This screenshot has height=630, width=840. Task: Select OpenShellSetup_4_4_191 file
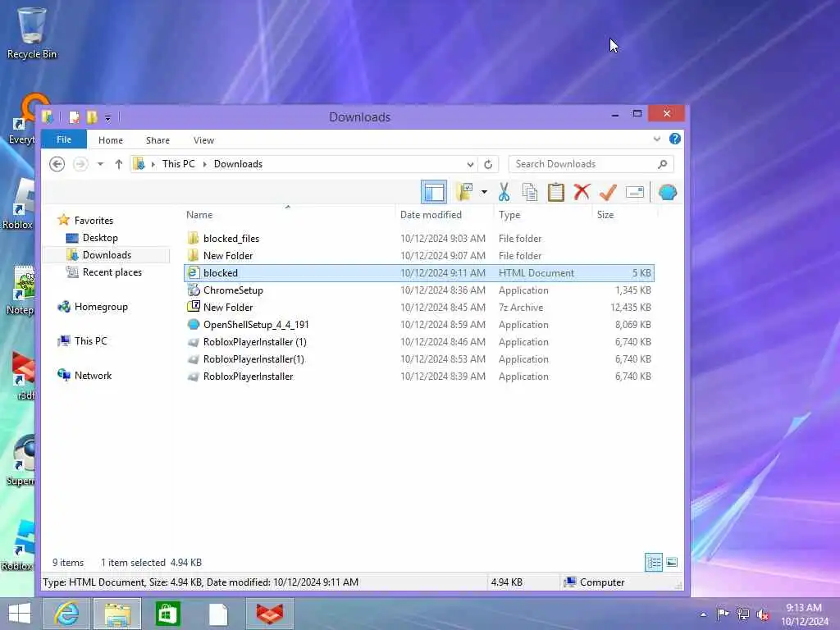[x=419, y=325]
